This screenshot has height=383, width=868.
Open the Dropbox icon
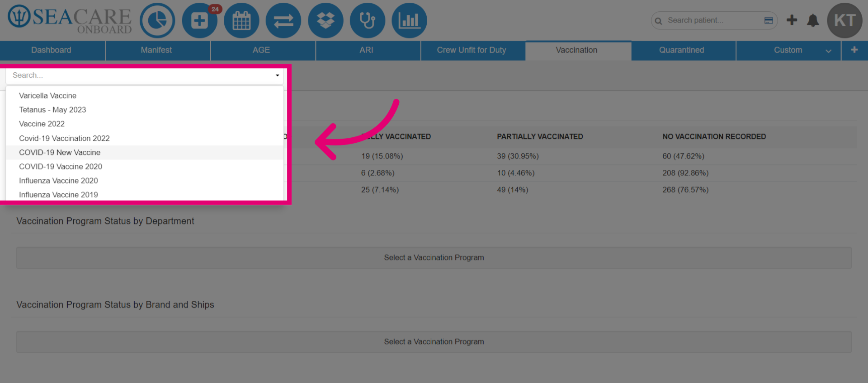(x=325, y=21)
